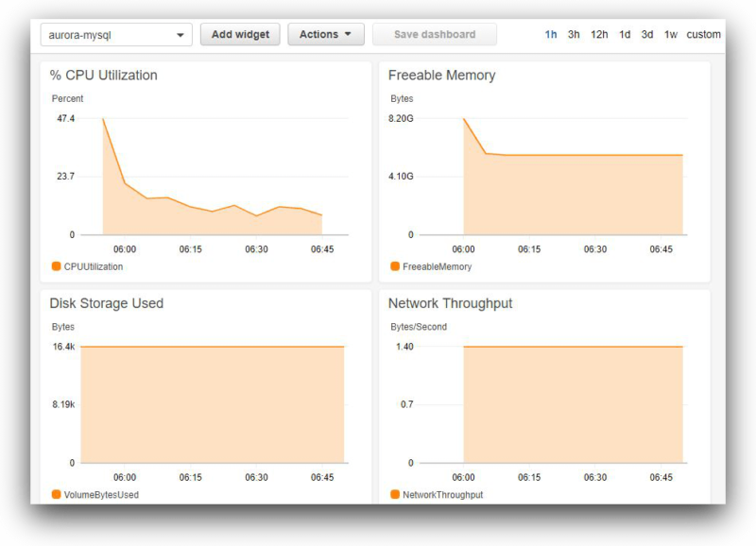756x546 pixels.
Task: Click the Save dashboard button
Action: [x=433, y=34]
